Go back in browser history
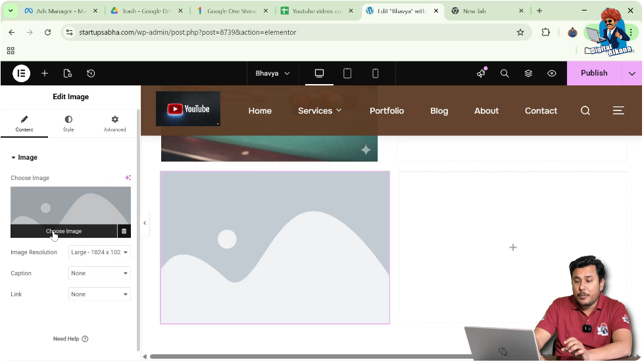 coord(11,32)
